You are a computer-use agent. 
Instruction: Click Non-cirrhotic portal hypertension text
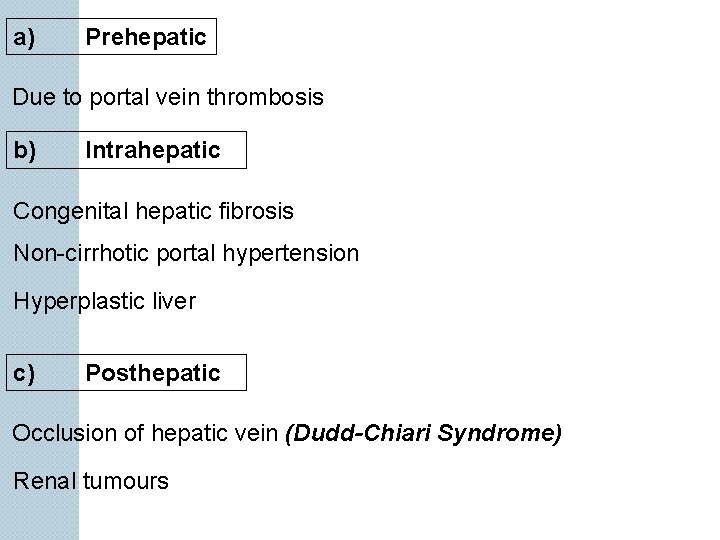tap(186, 253)
